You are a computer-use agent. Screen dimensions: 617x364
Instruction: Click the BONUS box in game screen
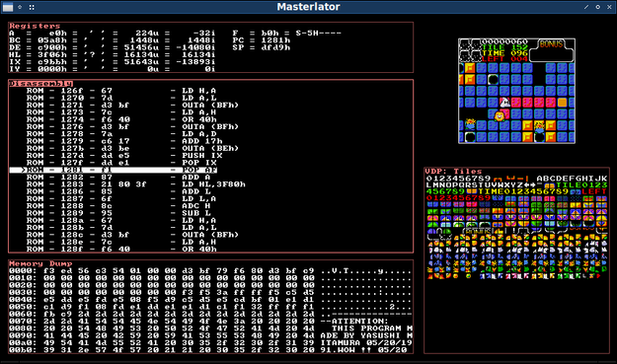tap(551, 50)
